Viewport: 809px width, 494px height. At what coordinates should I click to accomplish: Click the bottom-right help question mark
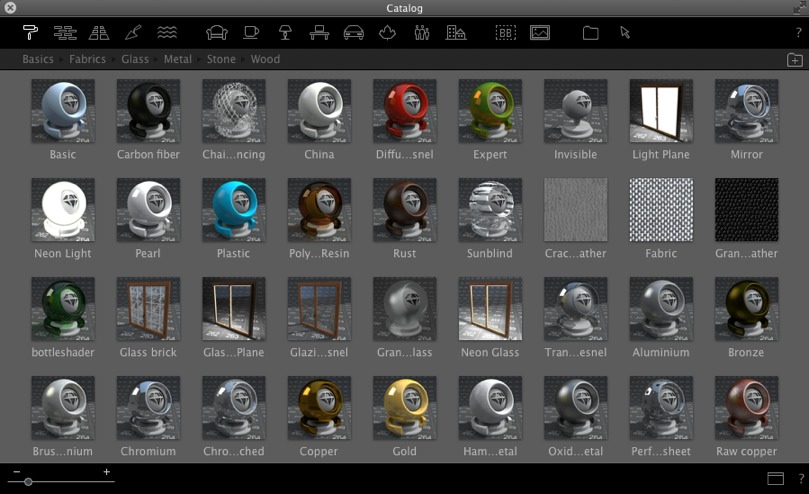[801, 479]
